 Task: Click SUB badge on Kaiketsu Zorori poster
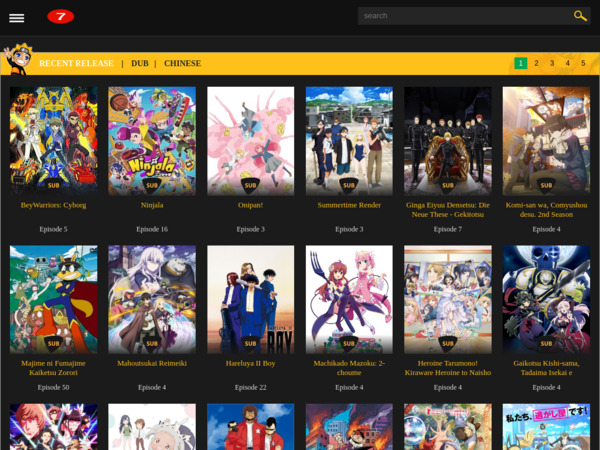pos(54,344)
